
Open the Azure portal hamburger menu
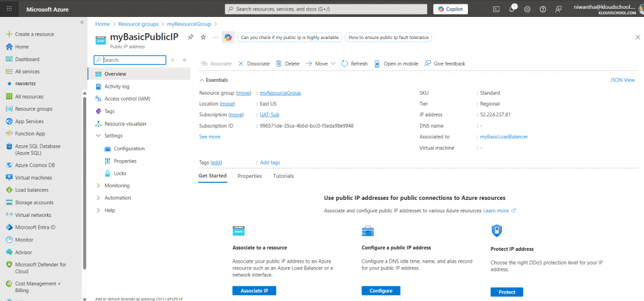tap(9, 9)
